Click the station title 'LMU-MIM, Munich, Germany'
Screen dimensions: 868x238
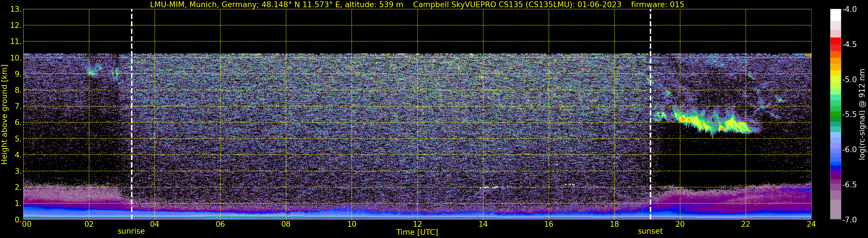(x=204, y=5)
